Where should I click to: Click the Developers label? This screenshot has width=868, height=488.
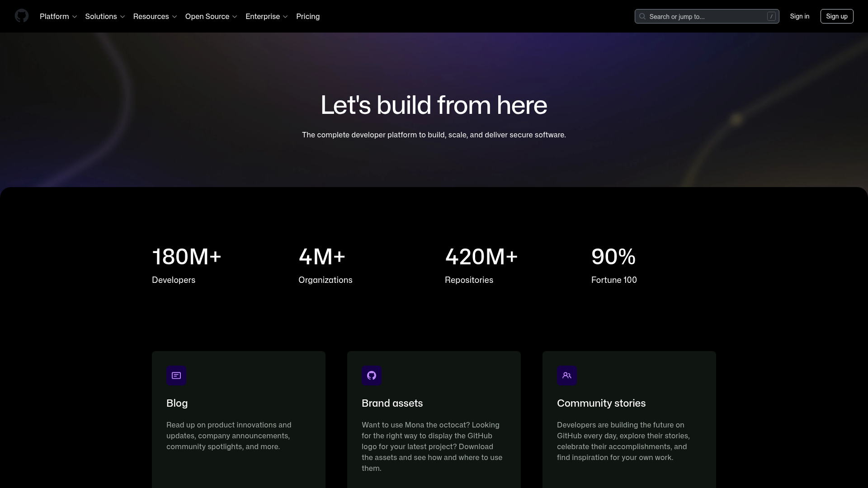click(x=174, y=280)
